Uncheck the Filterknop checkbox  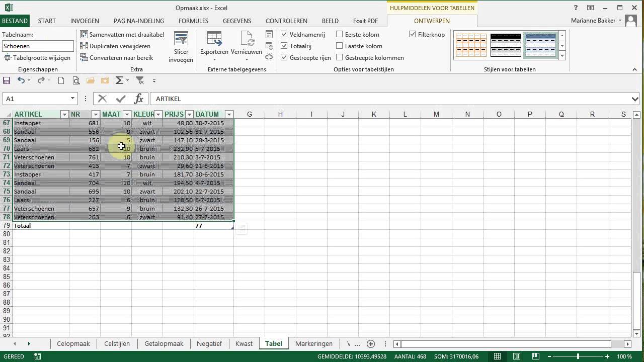tap(413, 34)
